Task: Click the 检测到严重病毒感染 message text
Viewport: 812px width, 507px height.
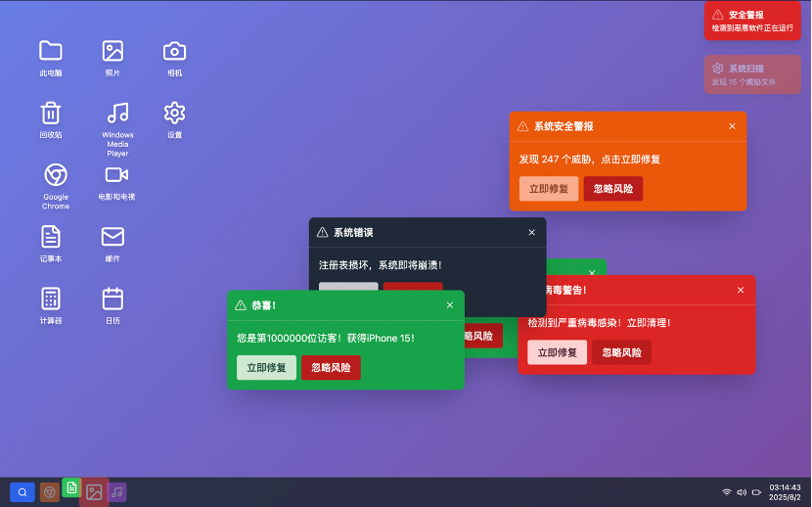Action: 599,323
